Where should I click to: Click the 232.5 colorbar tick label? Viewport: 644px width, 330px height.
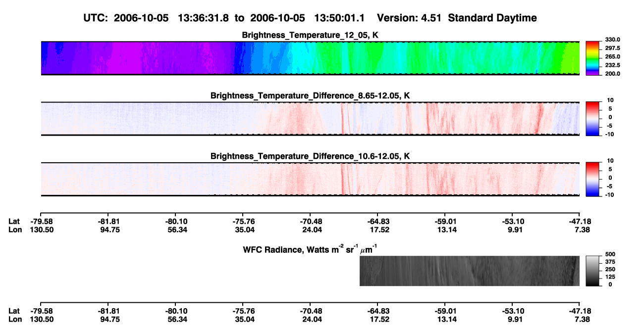(612, 65)
